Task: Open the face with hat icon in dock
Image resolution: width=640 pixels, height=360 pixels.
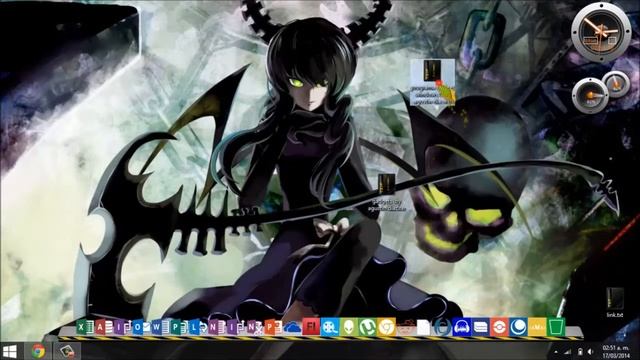Action: tap(405, 327)
